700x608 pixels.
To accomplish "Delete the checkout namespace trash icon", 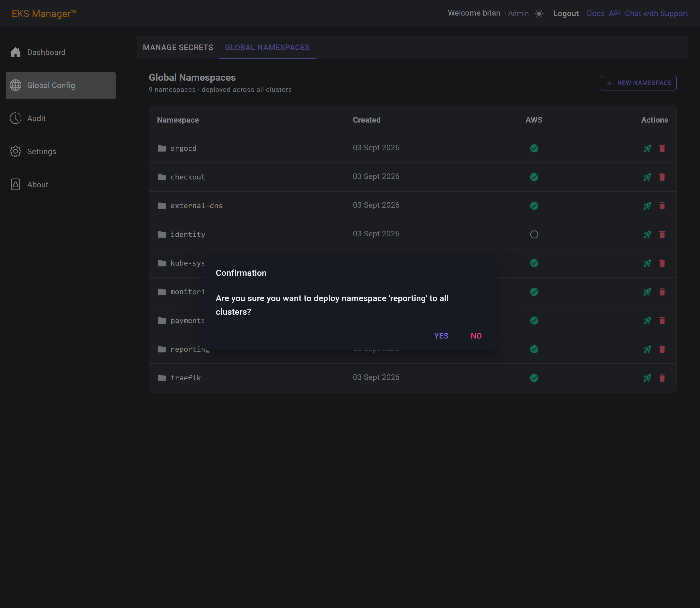I will [662, 177].
